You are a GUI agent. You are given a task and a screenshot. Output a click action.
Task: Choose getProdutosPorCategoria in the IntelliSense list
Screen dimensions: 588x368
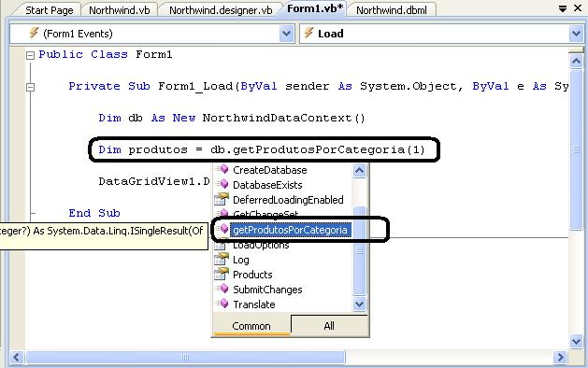click(x=290, y=230)
